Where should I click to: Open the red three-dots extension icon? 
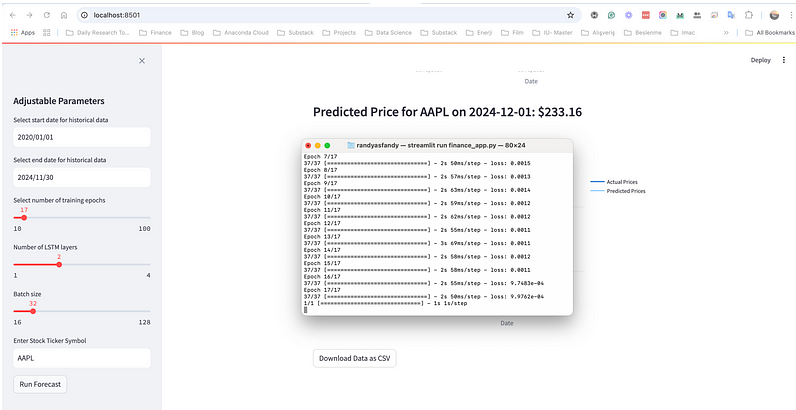click(646, 15)
